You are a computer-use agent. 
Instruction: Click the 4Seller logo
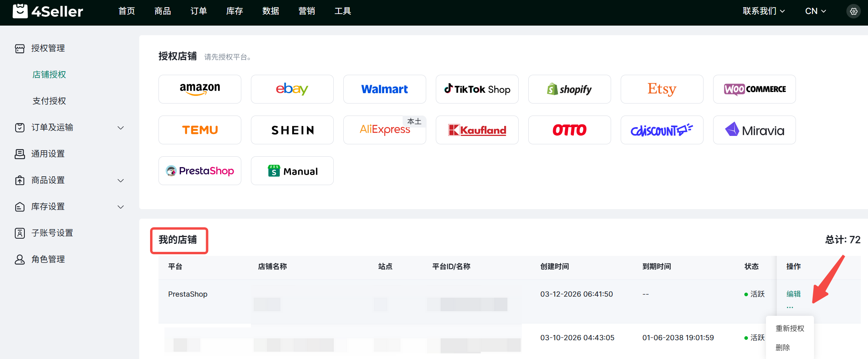coord(48,11)
